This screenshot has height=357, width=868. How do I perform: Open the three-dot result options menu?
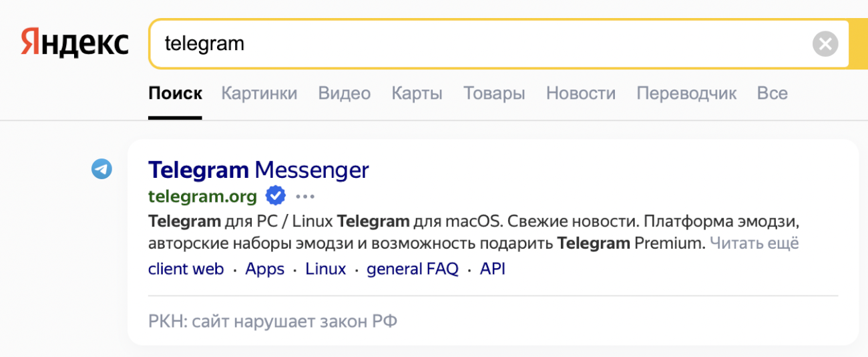coord(304,197)
